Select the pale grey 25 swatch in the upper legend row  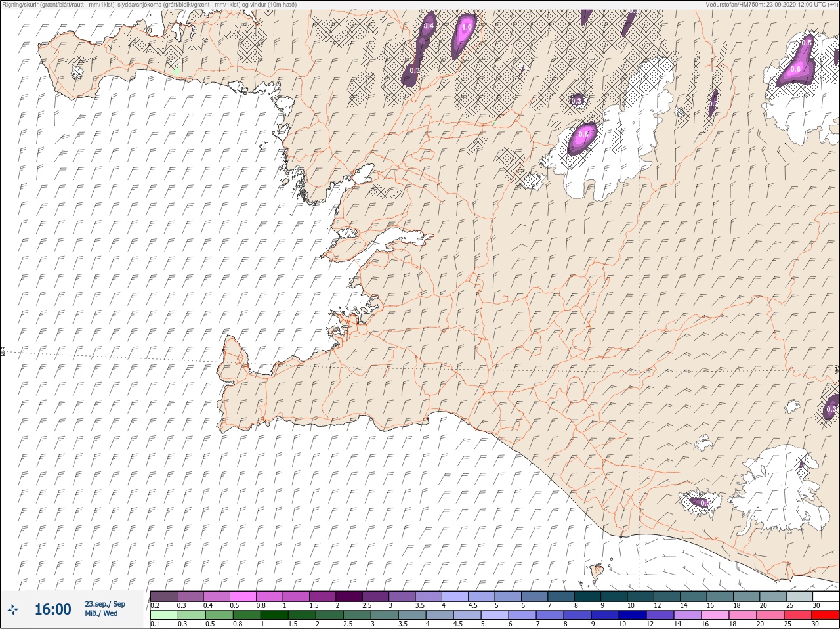coord(799,596)
